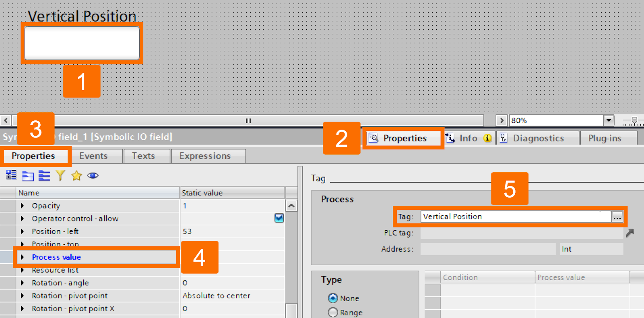Viewport: 644px width, 318px height.
Task: Click the Absolute to center value
Action: (x=232, y=296)
